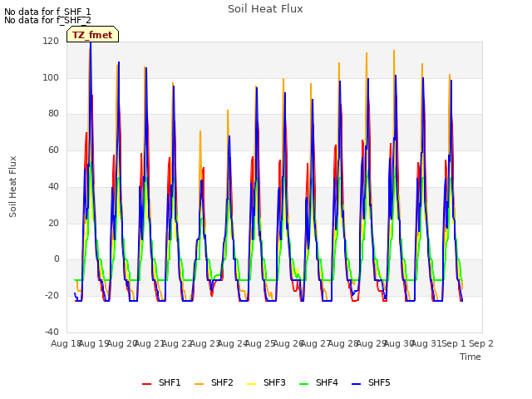Click the Sep 2 x-axis date label
532x399 pixels.
coord(481,343)
